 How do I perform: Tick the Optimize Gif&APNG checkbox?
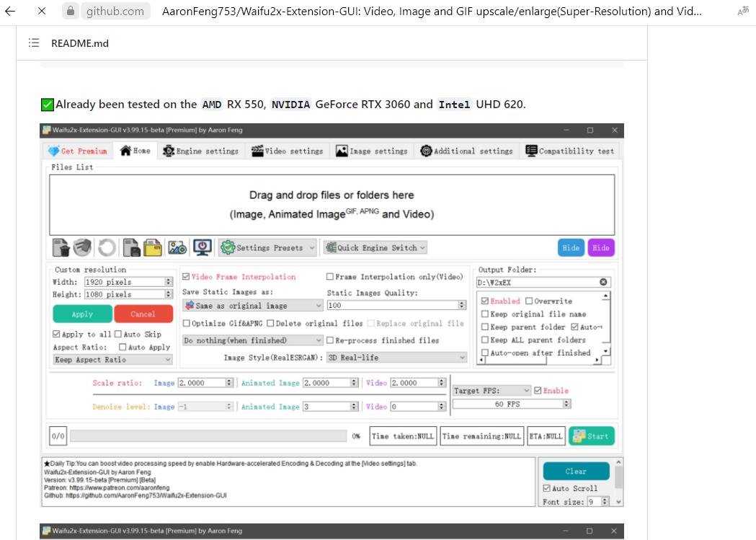(186, 324)
